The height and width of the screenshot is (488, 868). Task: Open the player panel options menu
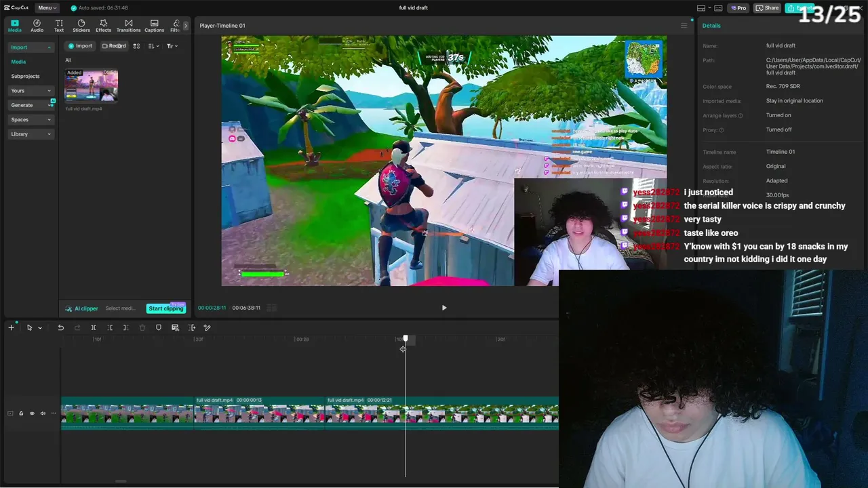[x=684, y=26]
